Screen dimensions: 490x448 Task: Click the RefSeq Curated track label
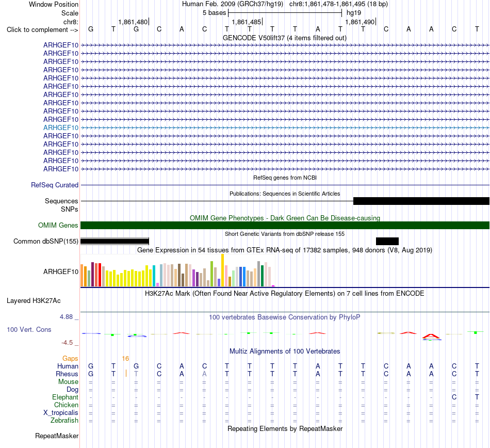coord(55,185)
